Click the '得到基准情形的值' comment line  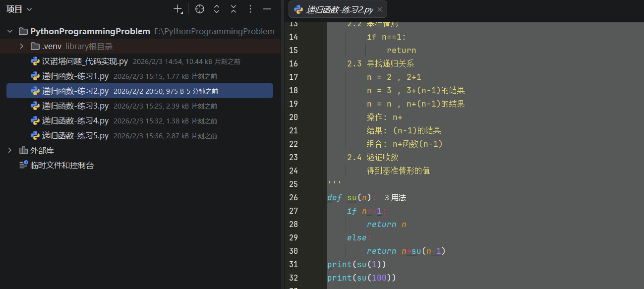pyautogui.click(x=399, y=171)
